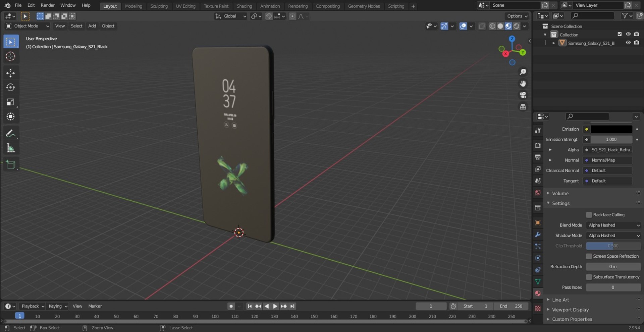Select the Measure tool
This screenshot has height=332, width=644.
pos(10,148)
